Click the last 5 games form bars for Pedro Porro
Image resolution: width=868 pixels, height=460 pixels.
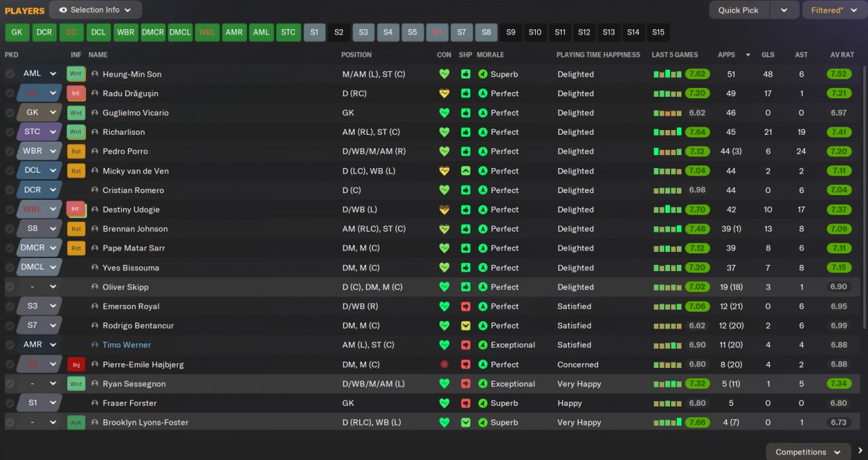667,151
